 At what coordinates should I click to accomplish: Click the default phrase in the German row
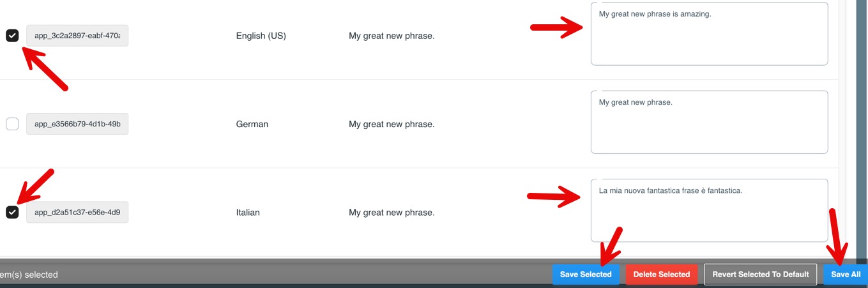click(392, 124)
